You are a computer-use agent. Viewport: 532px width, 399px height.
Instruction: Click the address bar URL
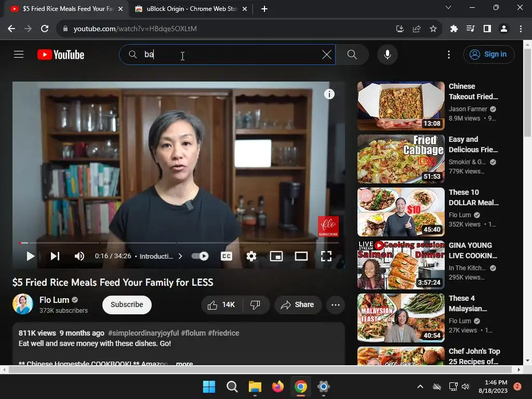[135, 29]
